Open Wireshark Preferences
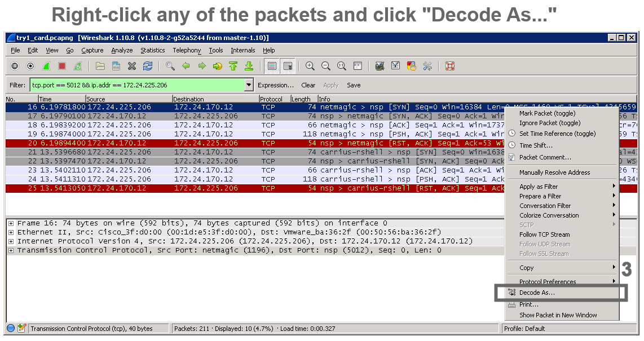This screenshot has width=644, height=341. click(x=427, y=66)
